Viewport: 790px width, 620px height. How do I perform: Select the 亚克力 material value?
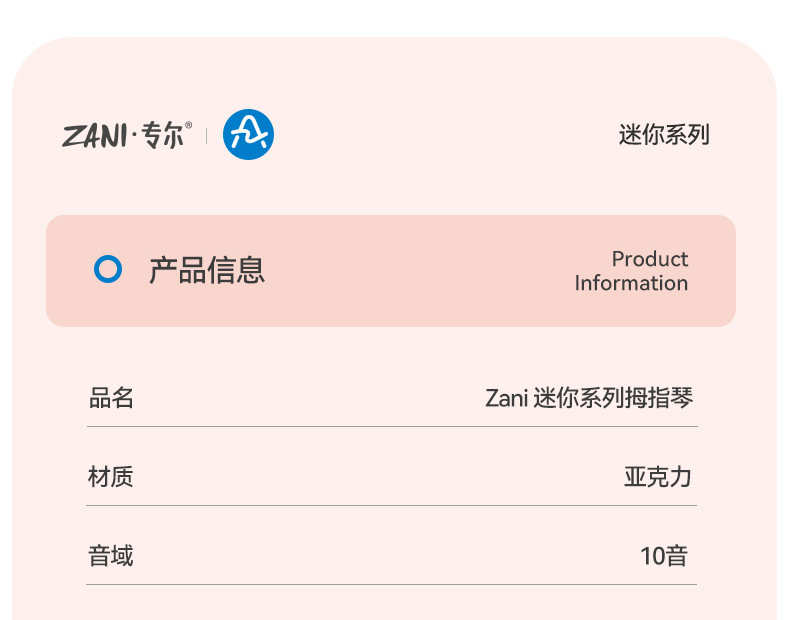pyautogui.click(x=657, y=476)
